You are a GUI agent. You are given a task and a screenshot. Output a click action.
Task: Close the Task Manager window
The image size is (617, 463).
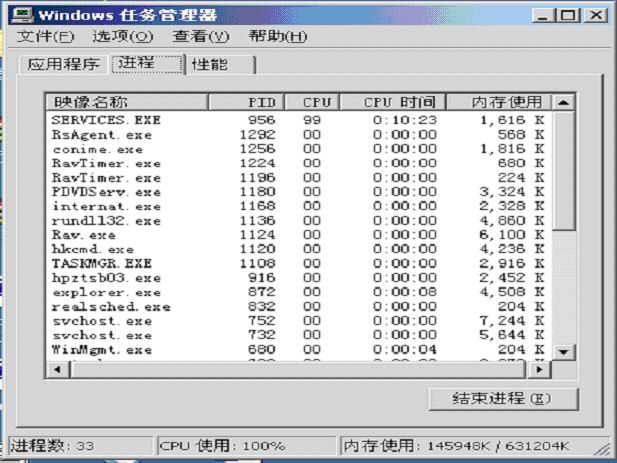coord(596,15)
